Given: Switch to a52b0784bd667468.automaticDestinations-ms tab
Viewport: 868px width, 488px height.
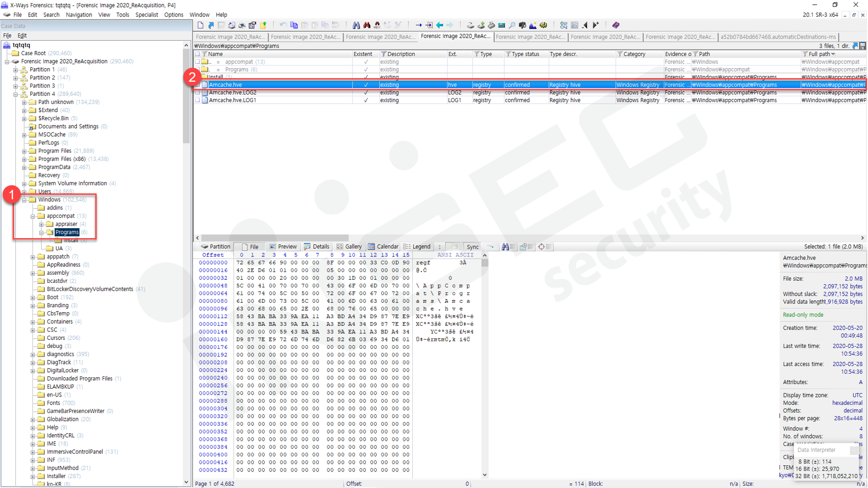Looking at the screenshot, I should point(778,37).
